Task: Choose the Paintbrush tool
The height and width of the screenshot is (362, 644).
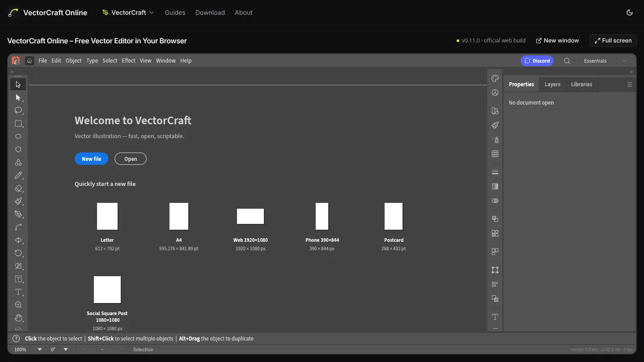Action: click(x=18, y=201)
